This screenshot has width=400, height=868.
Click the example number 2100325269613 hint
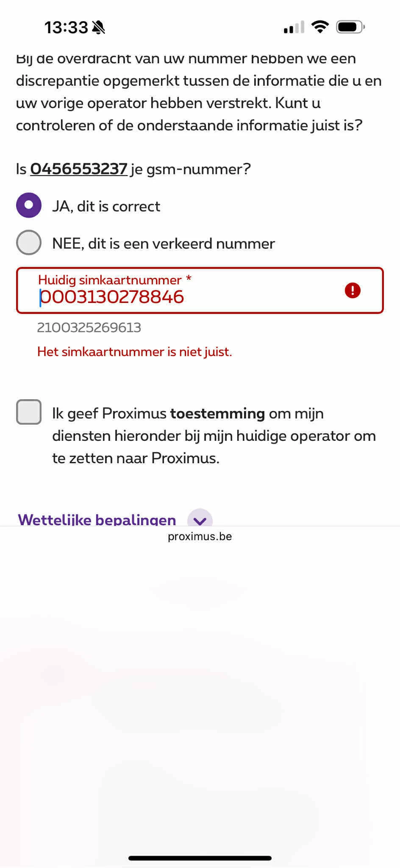89,328
